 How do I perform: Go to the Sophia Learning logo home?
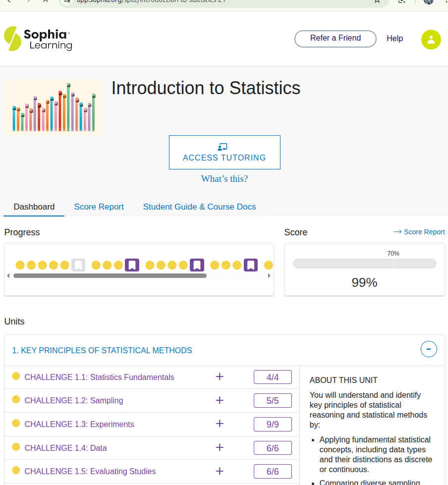(x=38, y=39)
